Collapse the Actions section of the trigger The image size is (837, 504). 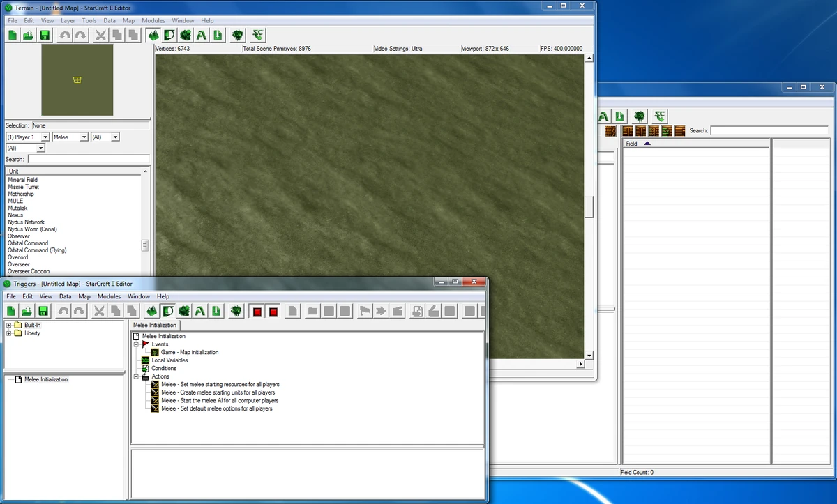click(137, 376)
